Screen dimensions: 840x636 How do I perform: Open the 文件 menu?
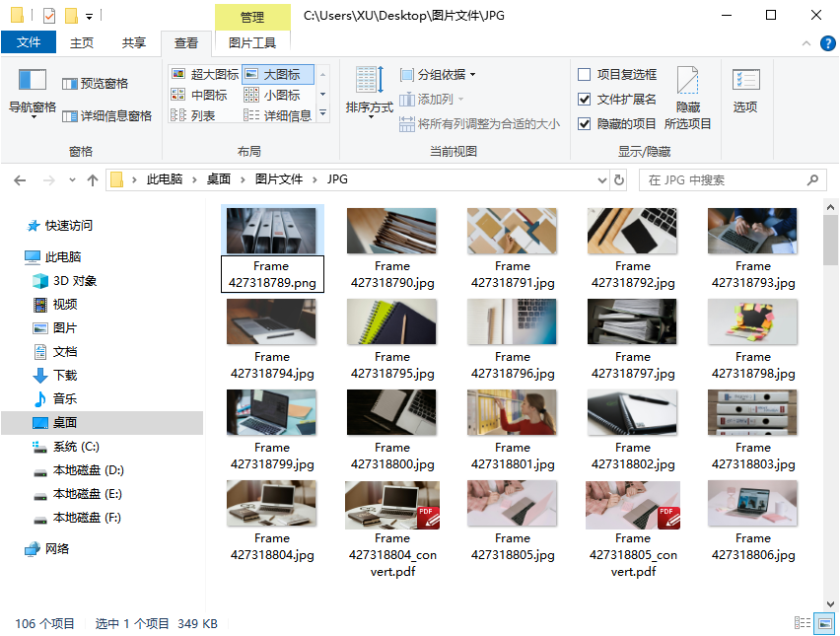[x=29, y=42]
